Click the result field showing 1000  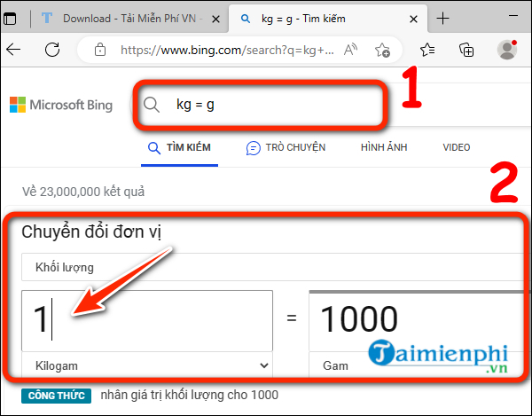click(x=418, y=321)
